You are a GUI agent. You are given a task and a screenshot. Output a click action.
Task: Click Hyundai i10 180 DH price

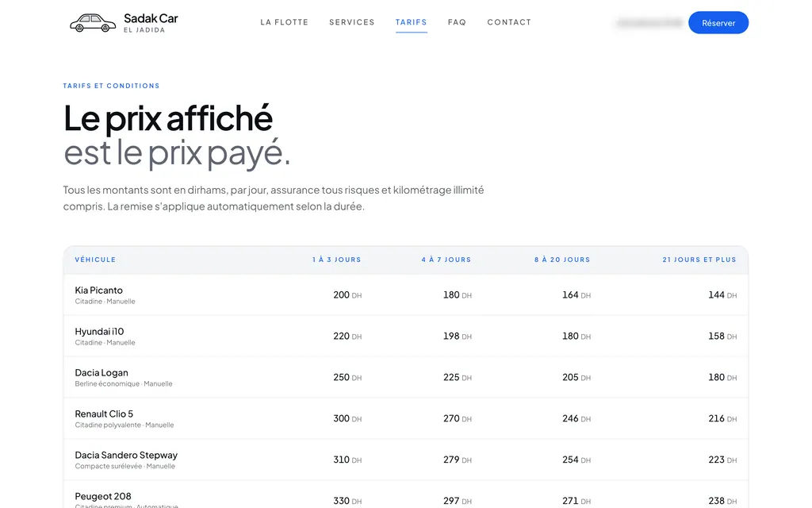pyautogui.click(x=576, y=336)
